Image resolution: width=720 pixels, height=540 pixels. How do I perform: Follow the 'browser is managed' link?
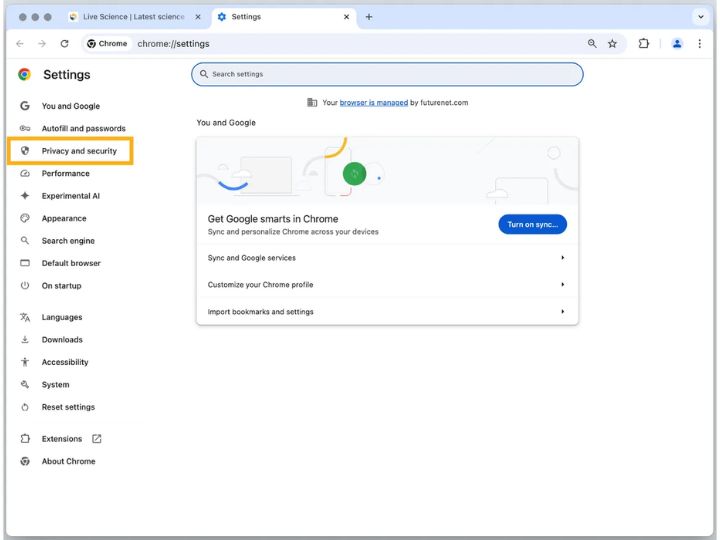(374, 102)
